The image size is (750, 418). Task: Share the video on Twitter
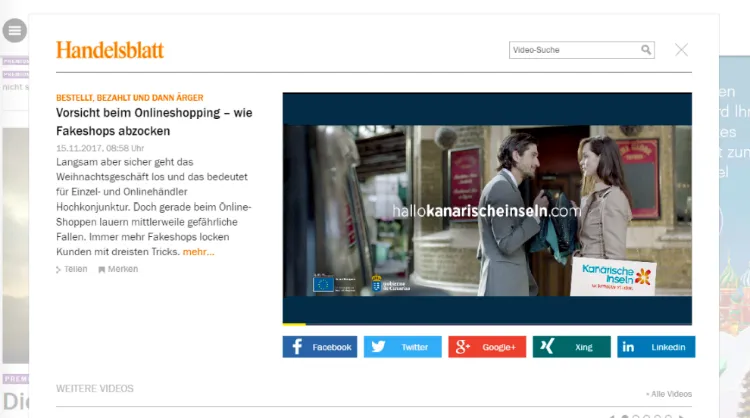click(402, 347)
